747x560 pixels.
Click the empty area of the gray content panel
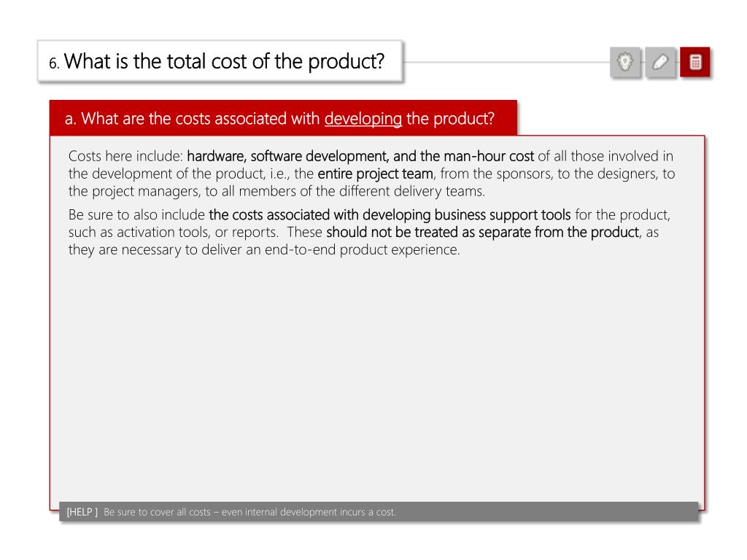click(x=376, y=376)
